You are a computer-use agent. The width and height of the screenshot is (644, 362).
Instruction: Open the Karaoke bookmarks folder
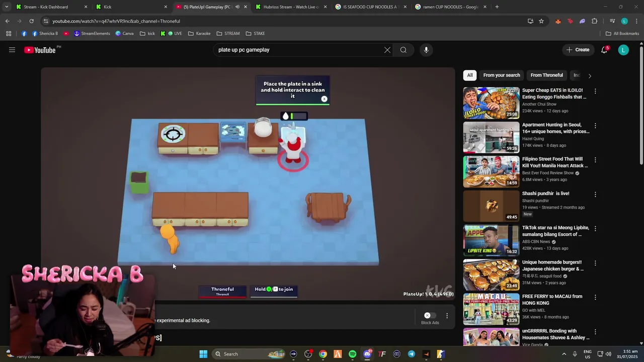point(199,34)
